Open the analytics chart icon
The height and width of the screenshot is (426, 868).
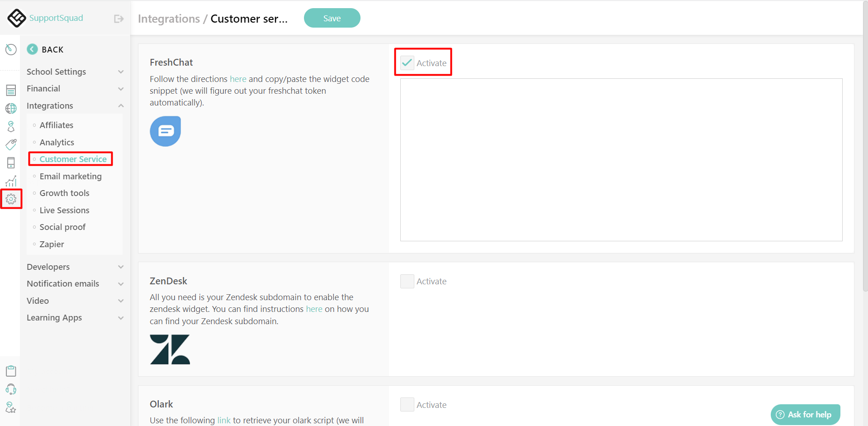tap(11, 181)
